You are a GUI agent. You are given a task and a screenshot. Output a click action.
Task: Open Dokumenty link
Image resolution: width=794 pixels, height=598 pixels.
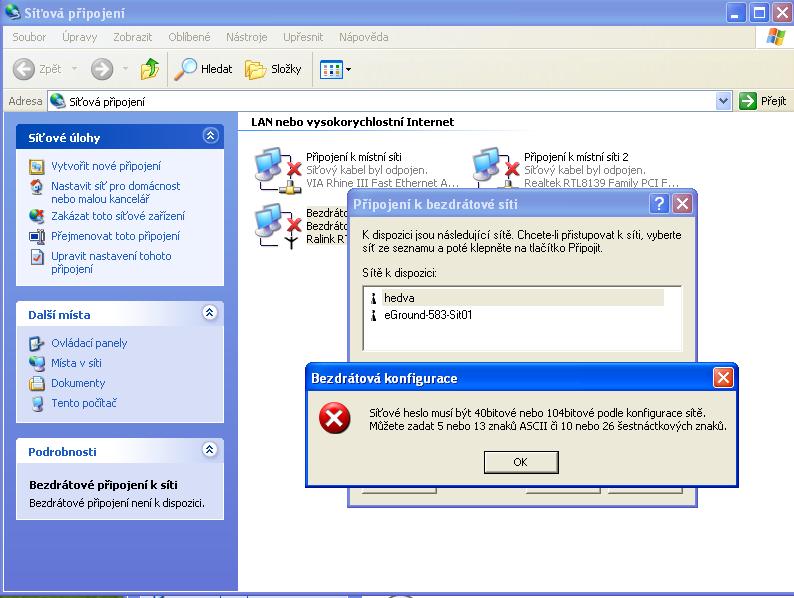78,383
